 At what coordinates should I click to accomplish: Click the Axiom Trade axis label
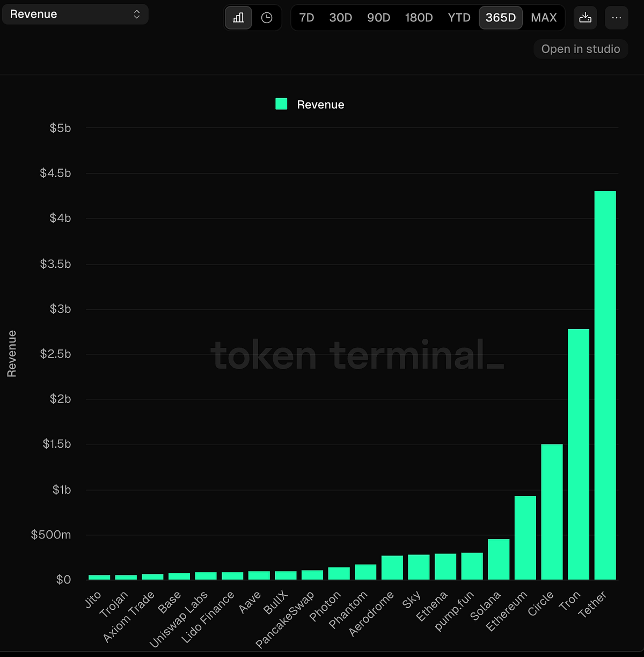click(x=129, y=617)
